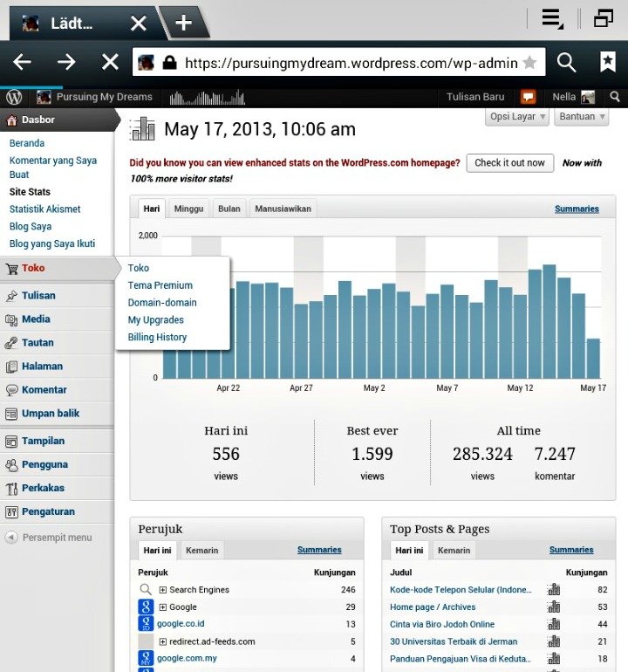
Task: Bookmark page with star in address bar
Action: coord(530,63)
